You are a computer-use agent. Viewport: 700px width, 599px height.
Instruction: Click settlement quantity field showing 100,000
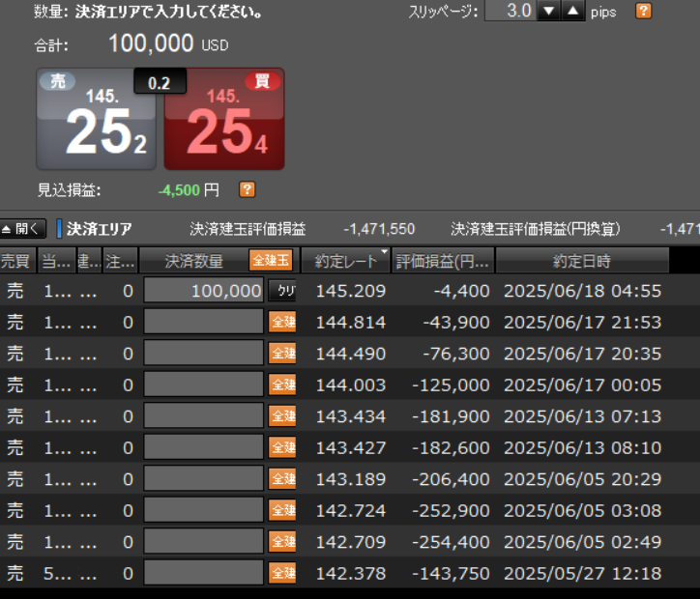(204, 291)
